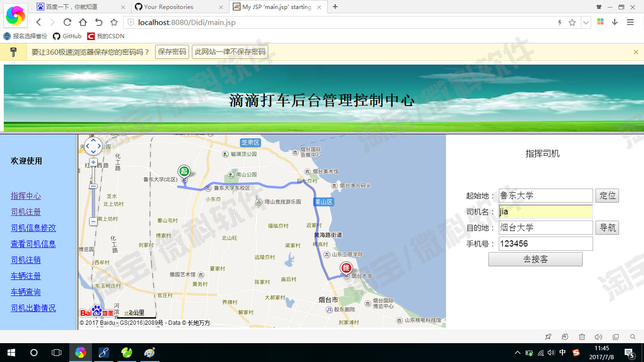
Task: Click the map zoom-out button below the slider
Action: (x=93, y=221)
